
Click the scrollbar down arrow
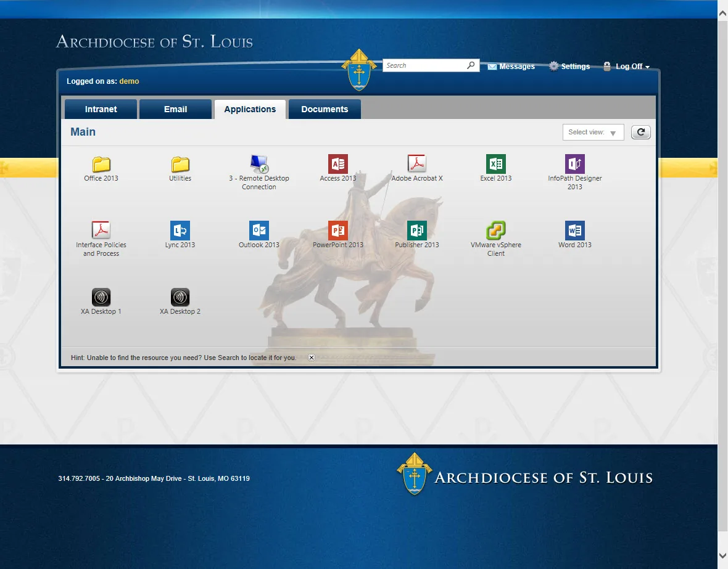click(x=723, y=555)
